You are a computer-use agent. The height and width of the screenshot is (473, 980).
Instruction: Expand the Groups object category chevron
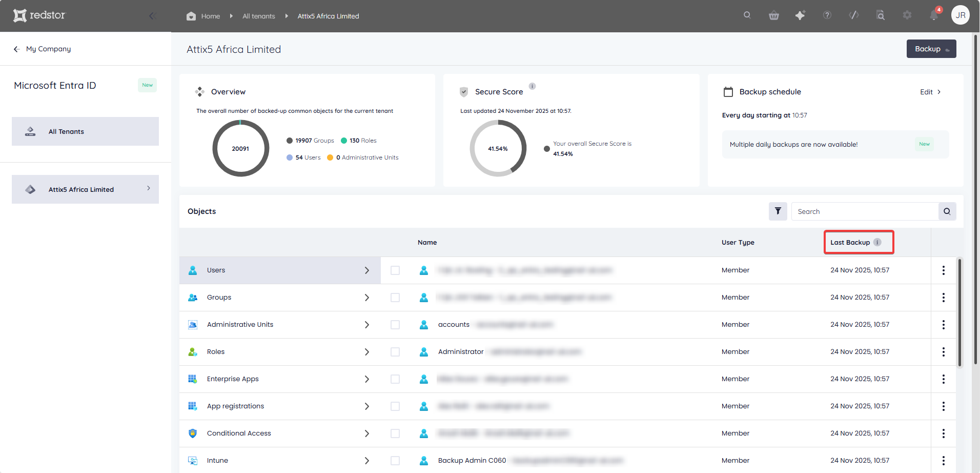(x=367, y=298)
